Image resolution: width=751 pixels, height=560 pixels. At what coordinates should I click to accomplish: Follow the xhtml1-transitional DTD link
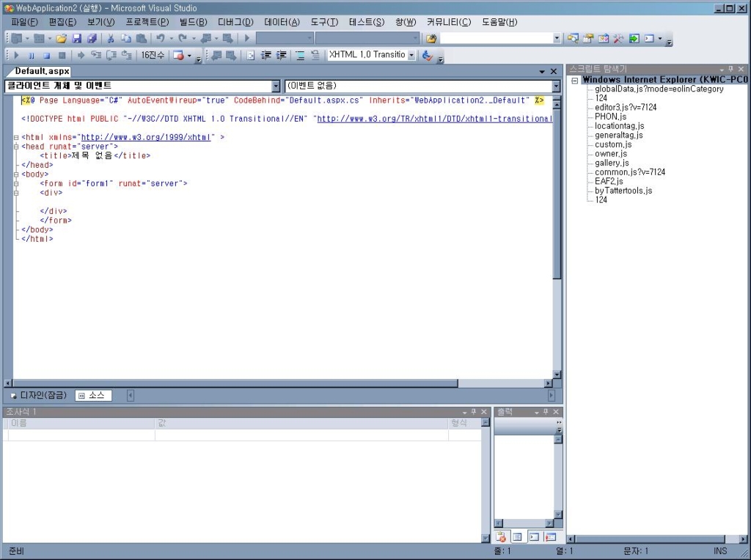tap(435, 119)
